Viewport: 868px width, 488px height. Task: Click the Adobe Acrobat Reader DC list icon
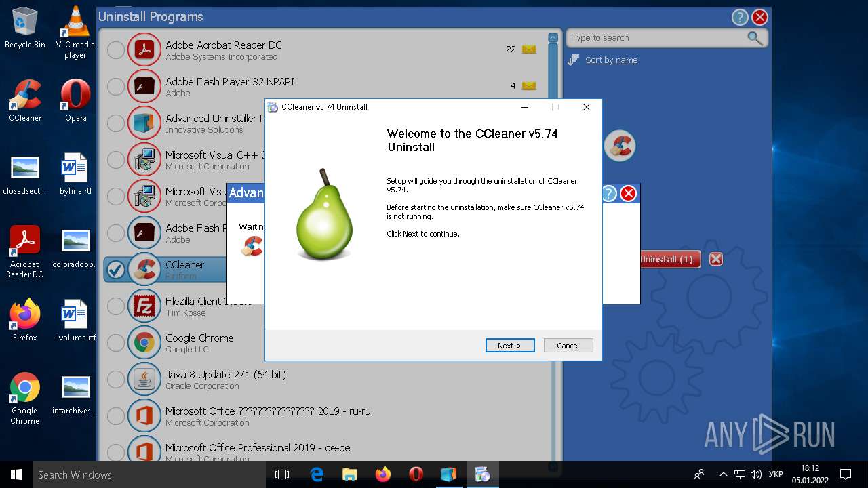point(144,50)
